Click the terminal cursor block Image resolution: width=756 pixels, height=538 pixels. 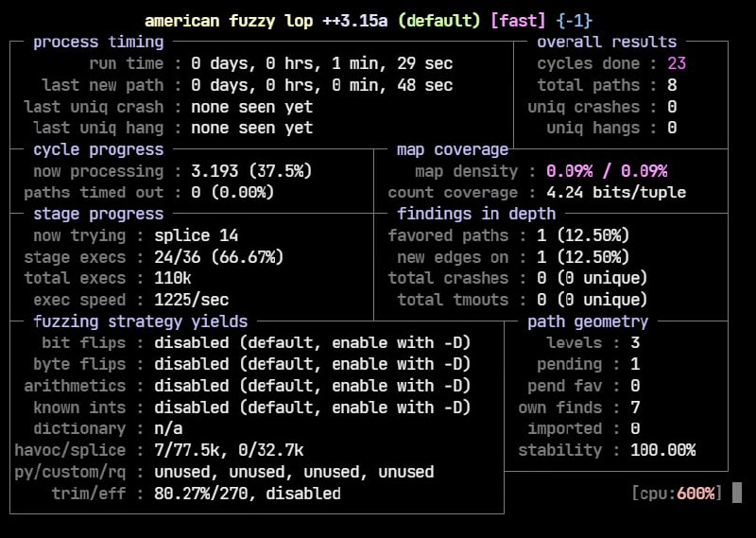[737, 493]
